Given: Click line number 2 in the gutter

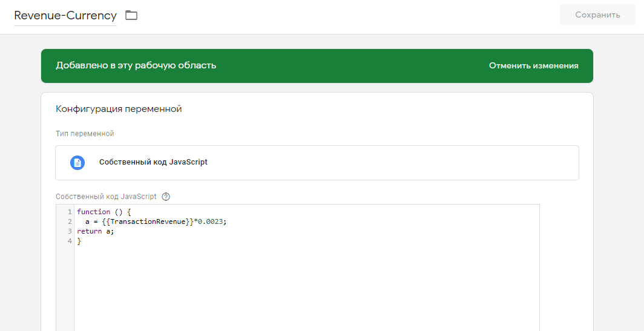Looking at the screenshot, I should point(70,221).
